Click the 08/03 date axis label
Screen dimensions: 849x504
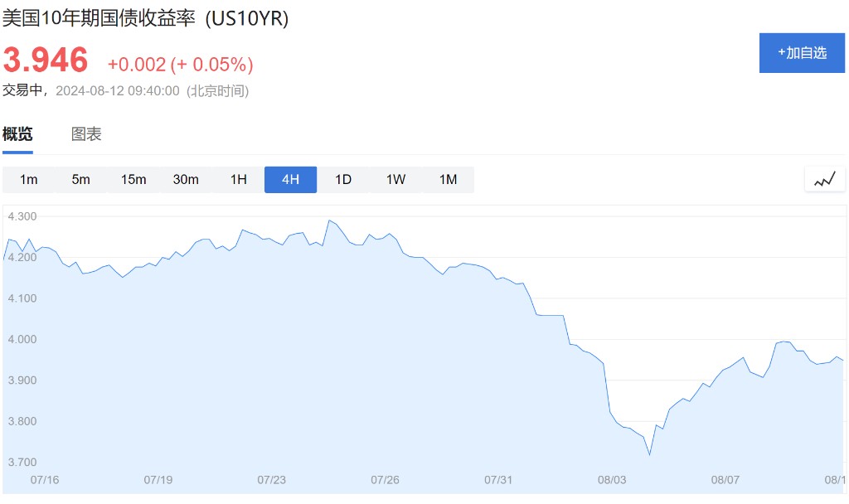(613, 480)
